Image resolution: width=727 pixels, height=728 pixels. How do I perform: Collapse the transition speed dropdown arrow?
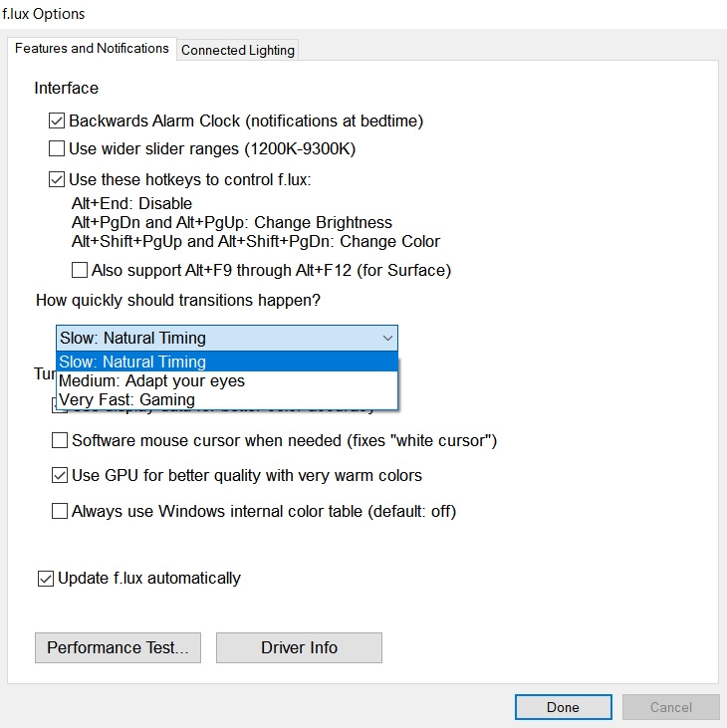click(387, 339)
